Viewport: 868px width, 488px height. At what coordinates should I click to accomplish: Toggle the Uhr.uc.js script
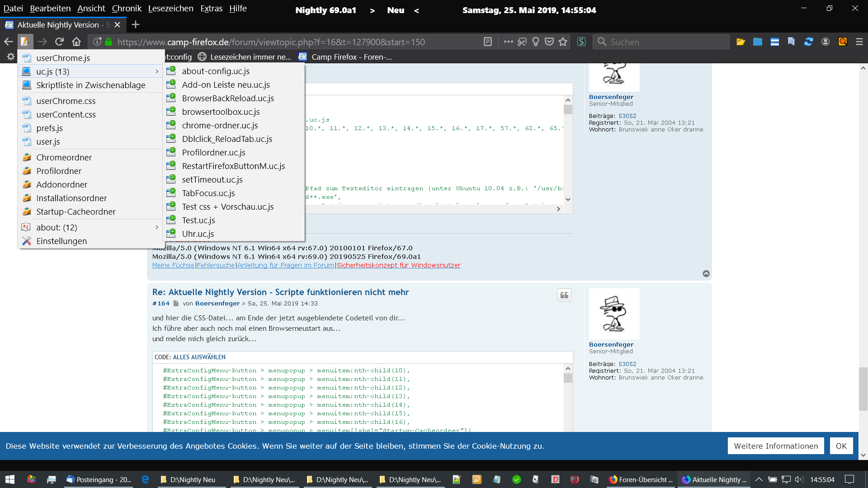(x=198, y=234)
